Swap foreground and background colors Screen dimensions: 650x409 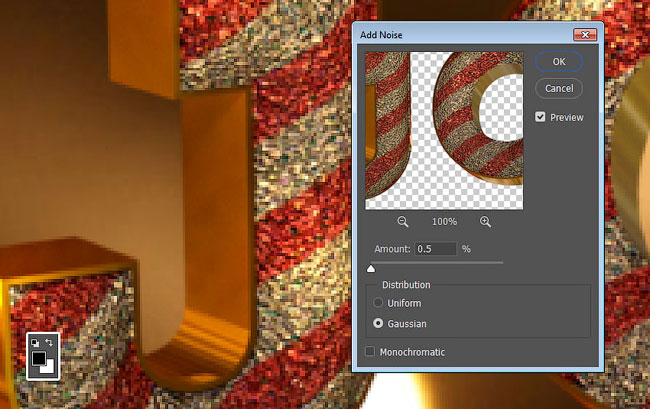[49, 343]
